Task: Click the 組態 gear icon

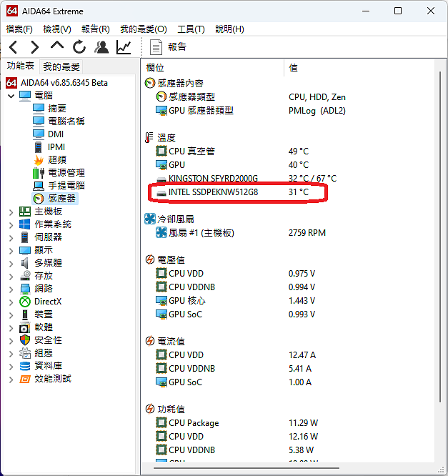Action: 24,353
